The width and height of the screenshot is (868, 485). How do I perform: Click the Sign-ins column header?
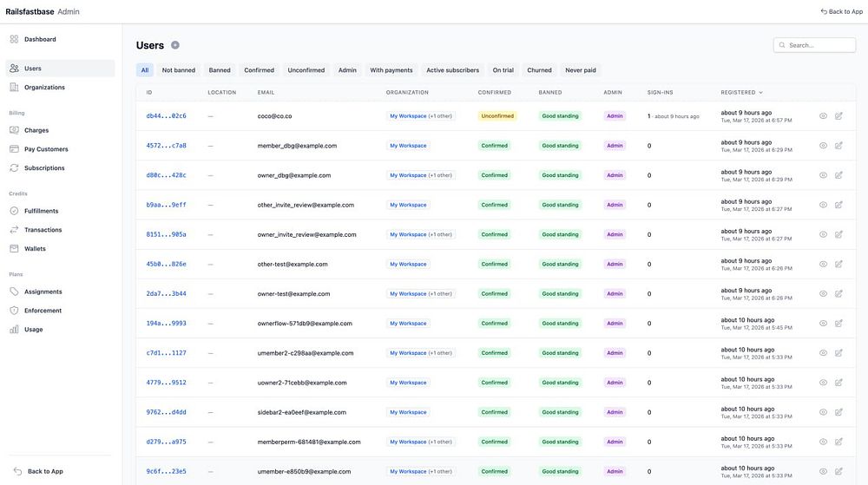pyautogui.click(x=660, y=93)
